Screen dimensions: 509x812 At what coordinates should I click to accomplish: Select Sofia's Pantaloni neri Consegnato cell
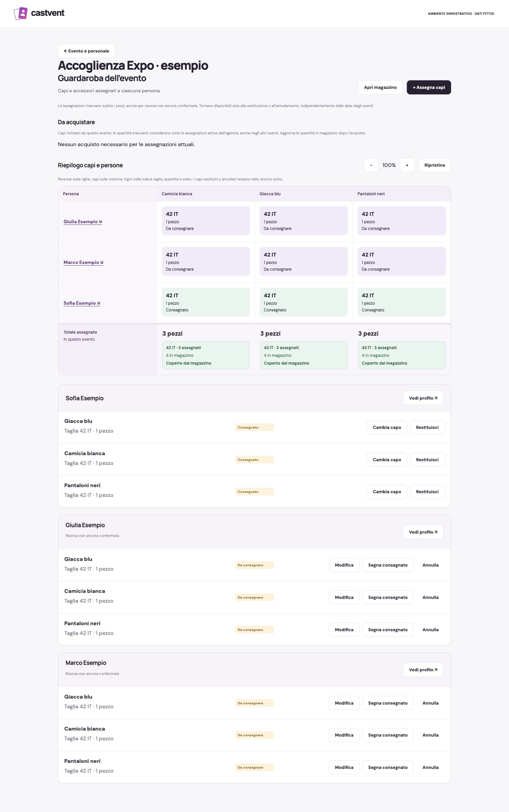[x=402, y=302]
